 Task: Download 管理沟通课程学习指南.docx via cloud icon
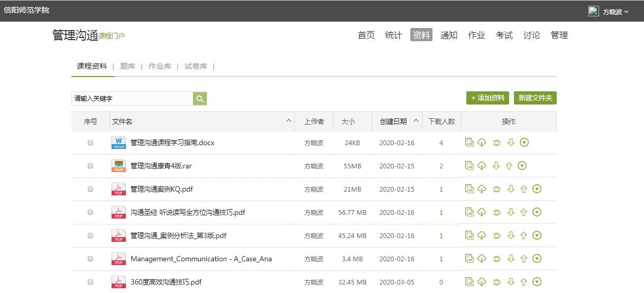tap(482, 143)
